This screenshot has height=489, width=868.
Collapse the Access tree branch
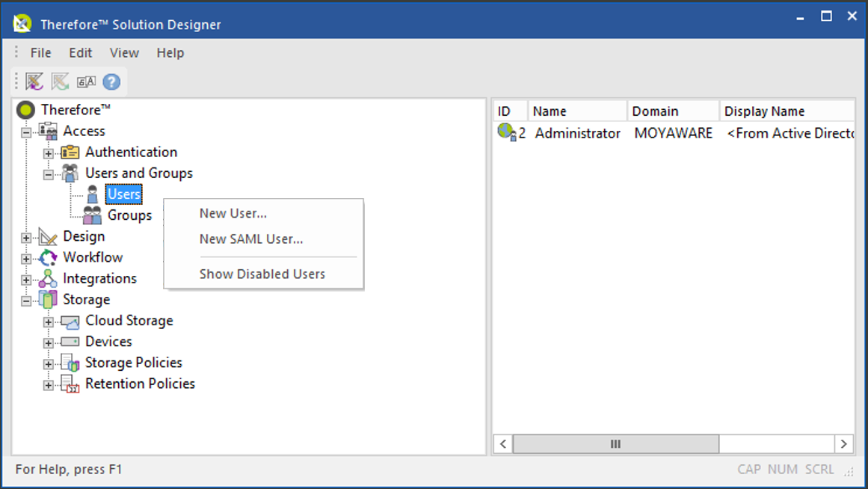pyautogui.click(x=25, y=131)
